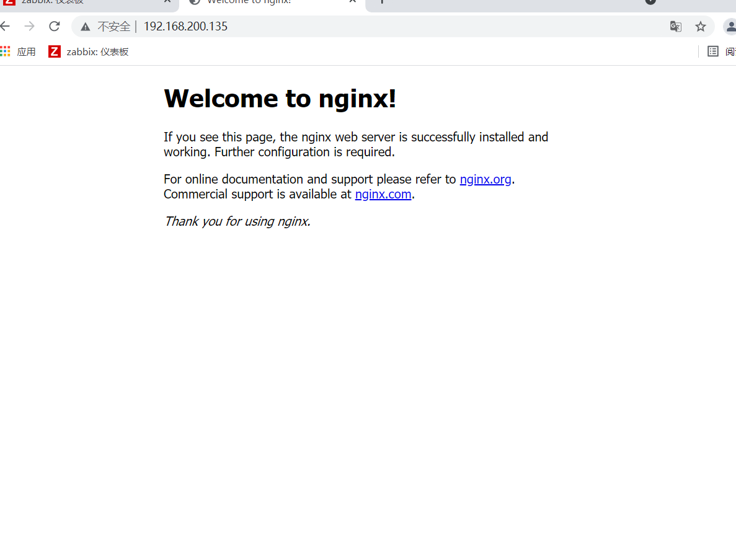
Task: Visit the nginx.org link
Action: click(485, 179)
